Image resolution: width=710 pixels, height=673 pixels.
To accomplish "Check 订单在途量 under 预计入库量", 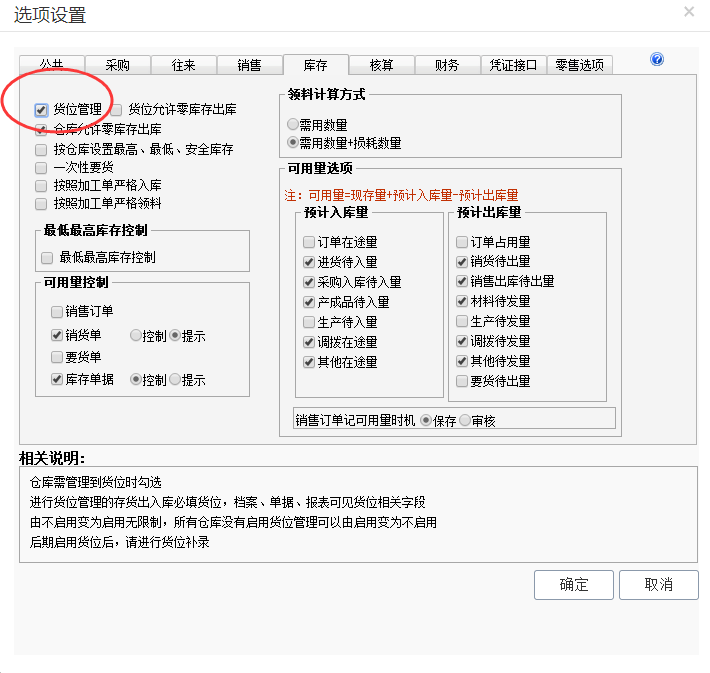I will click(309, 242).
